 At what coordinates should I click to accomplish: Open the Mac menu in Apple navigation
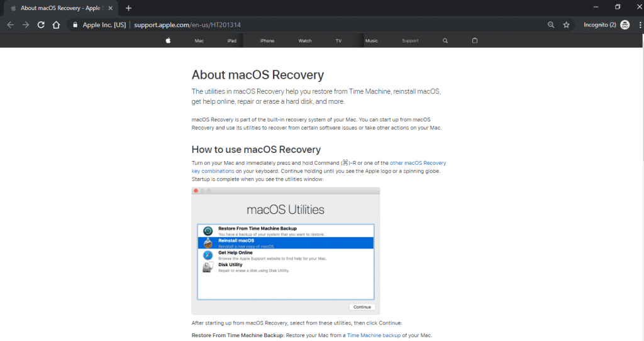[199, 41]
